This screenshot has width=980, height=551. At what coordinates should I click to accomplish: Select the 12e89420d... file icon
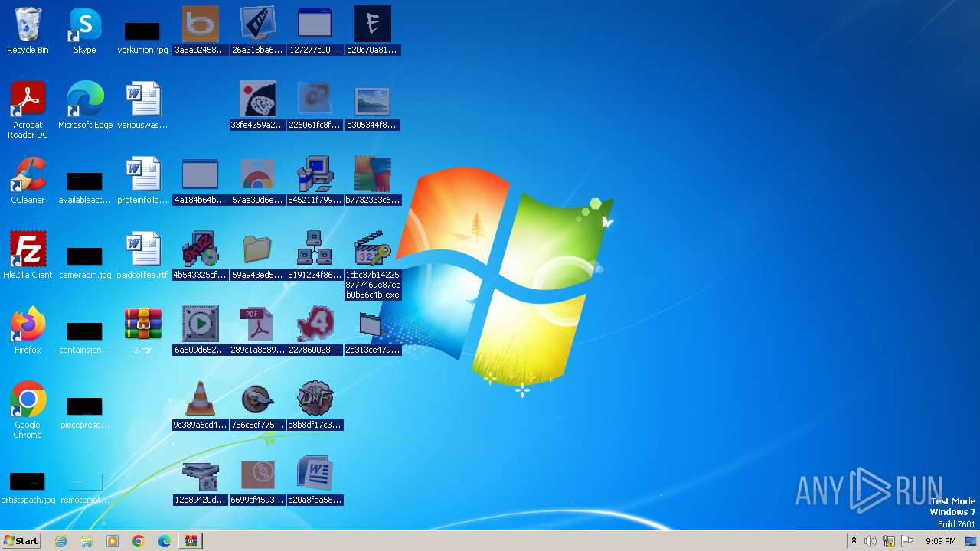pyautogui.click(x=201, y=474)
